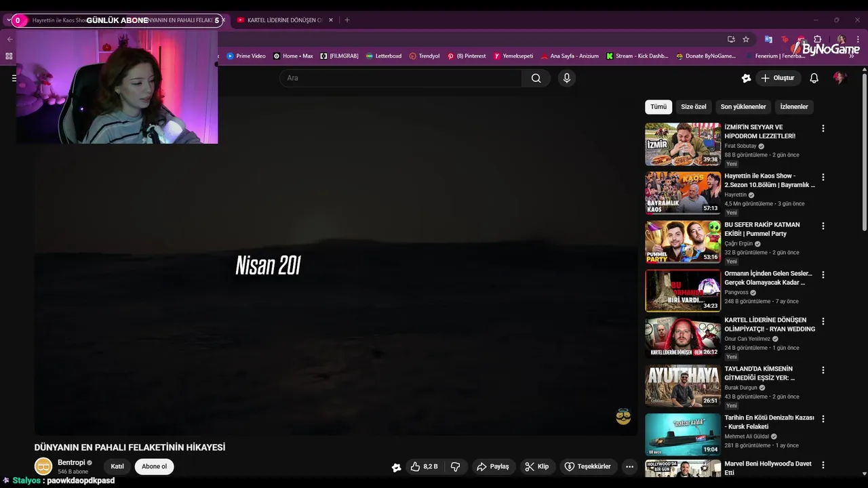Open Onur Can Yenilmez channel link
This screenshot has width=868, height=488.
coord(747,339)
